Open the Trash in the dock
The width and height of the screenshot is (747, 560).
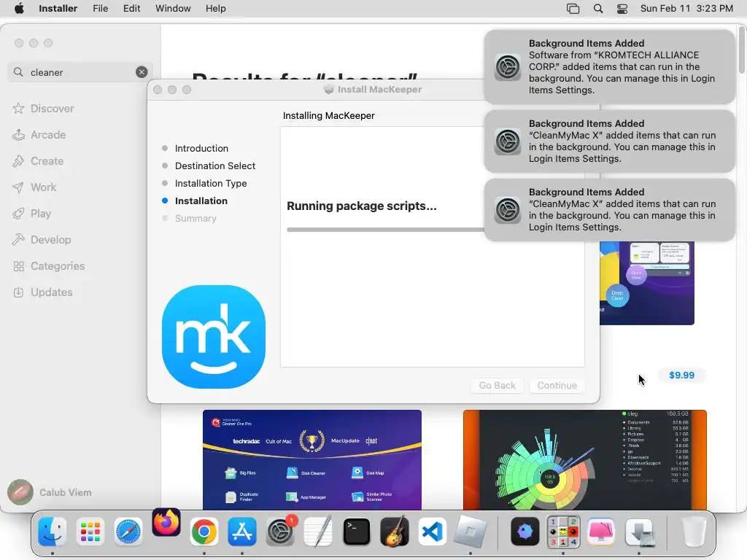pos(694,532)
